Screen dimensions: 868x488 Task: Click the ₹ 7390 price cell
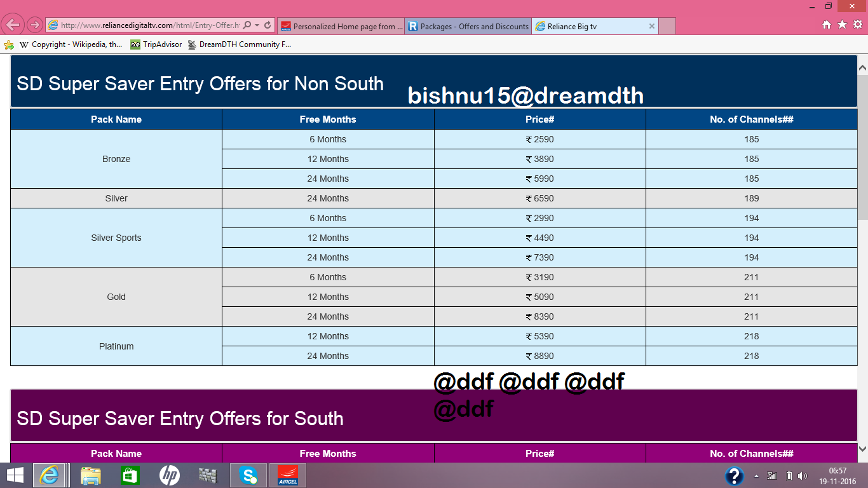click(540, 257)
